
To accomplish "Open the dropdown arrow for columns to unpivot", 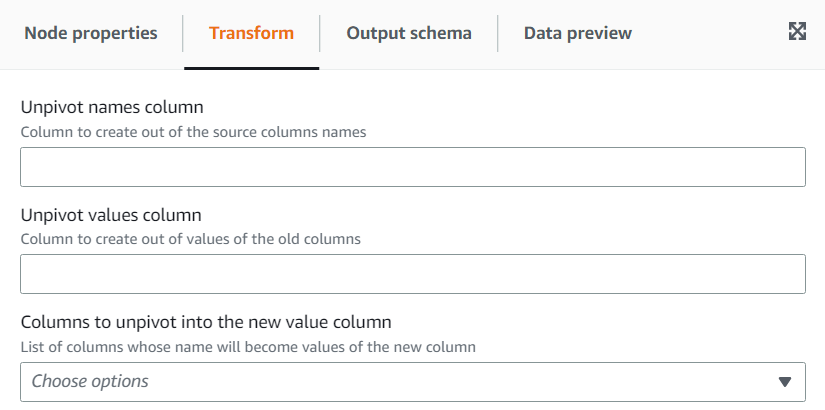I will click(785, 381).
